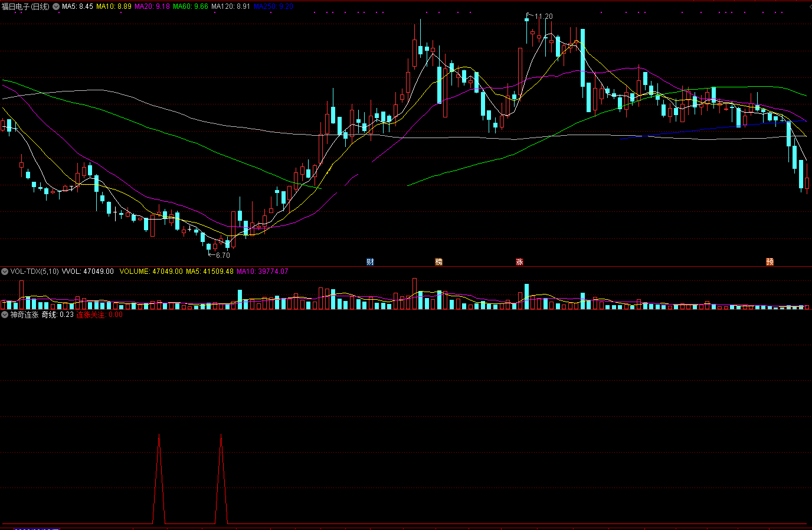
Task: Click the 奇线: 0.23 value
Action: point(58,315)
